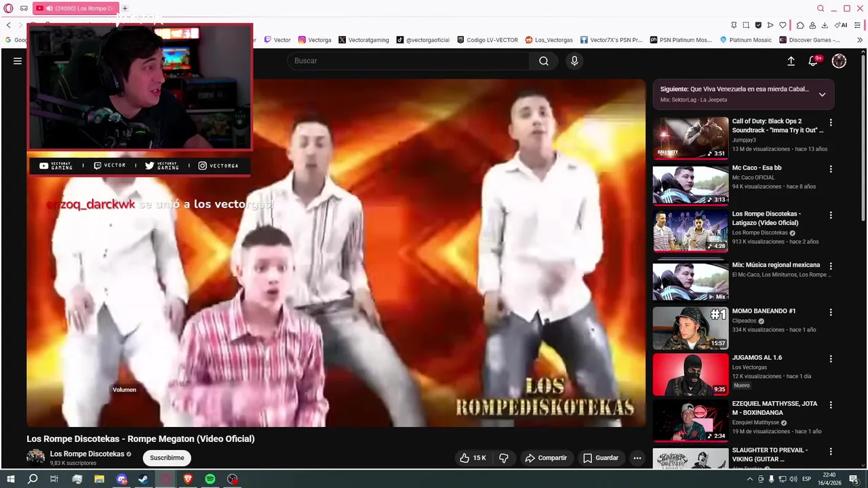868x488 pixels.
Task: Save video with the Guardar button
Action: point(601,458)
